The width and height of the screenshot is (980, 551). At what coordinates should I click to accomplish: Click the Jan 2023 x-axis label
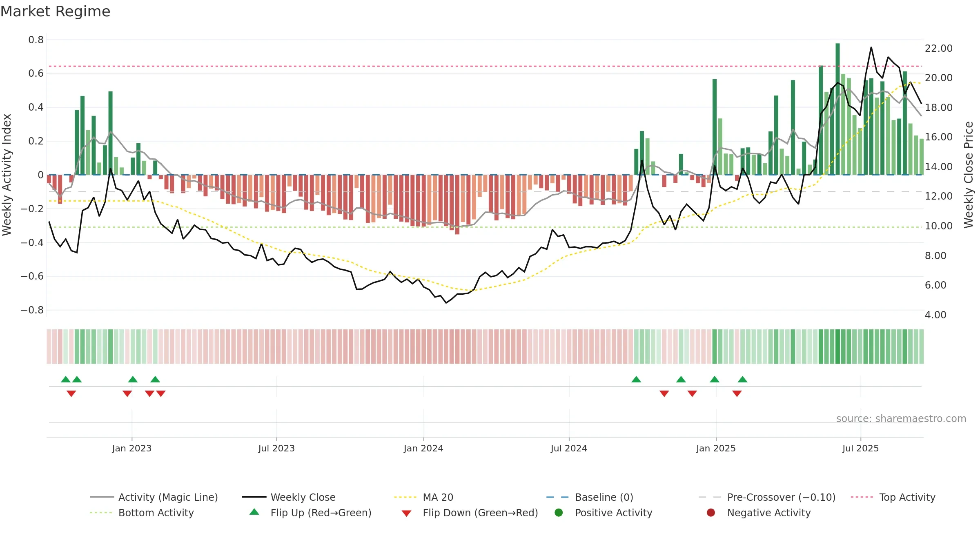tap(132, 448)
